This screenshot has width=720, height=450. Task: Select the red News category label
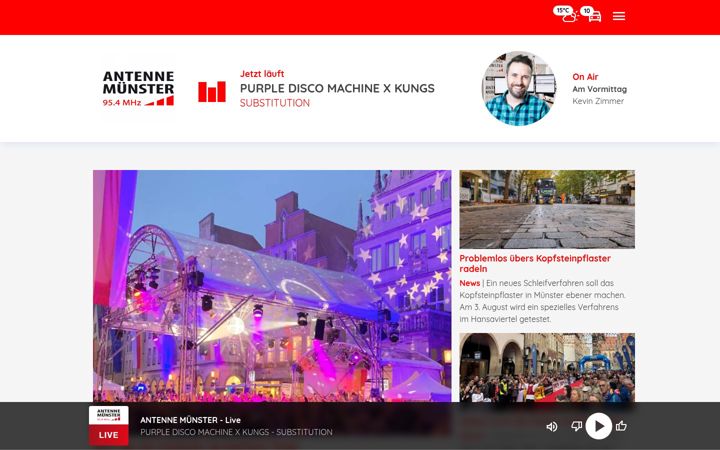[469, 283]
